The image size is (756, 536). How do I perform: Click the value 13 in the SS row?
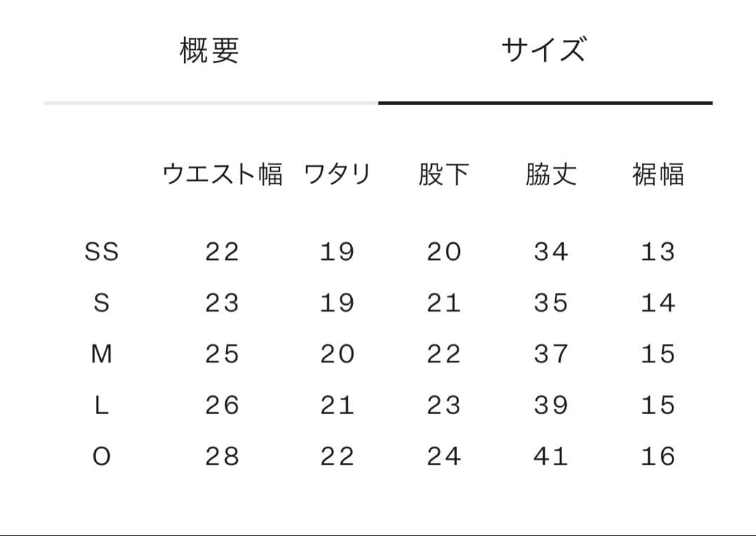pyautogui.click(x=658, y=251)
